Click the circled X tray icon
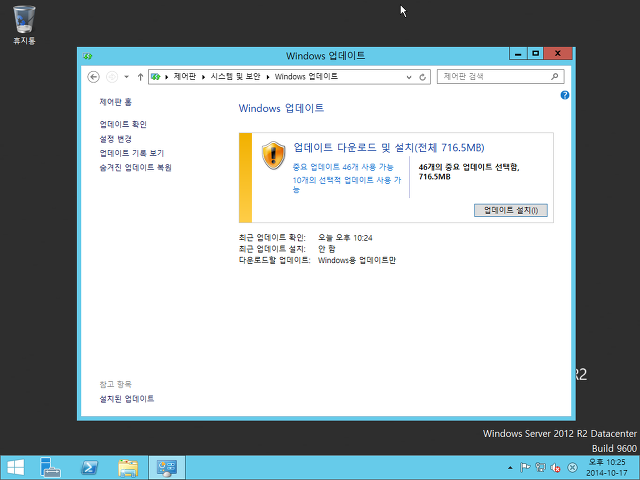 [x=573, y=467]
